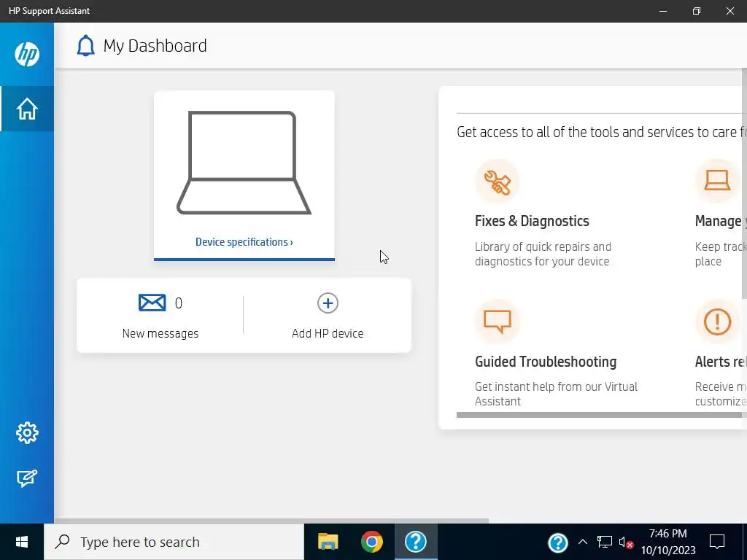Launch Google Chrome from taskbar
The height and width of the screenshot is (560, 747).
[371, 542]
